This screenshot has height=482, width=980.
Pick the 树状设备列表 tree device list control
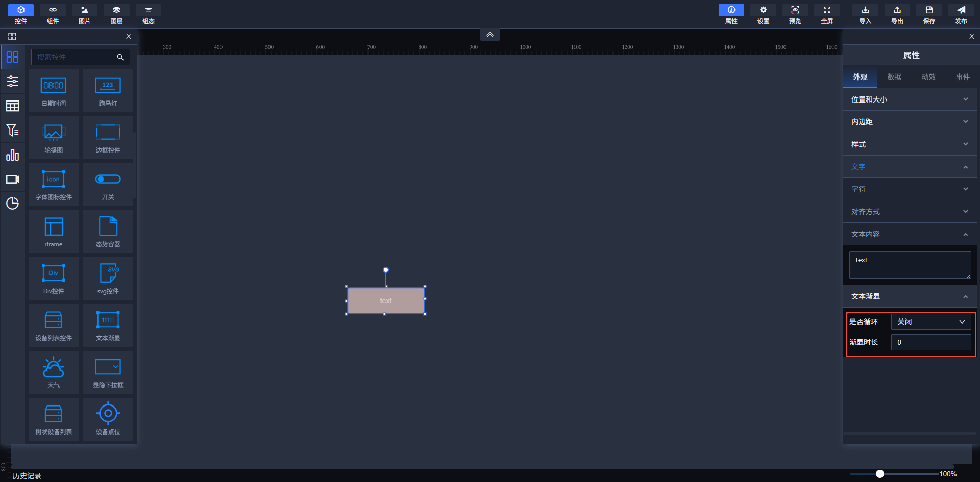coord(54,419)
